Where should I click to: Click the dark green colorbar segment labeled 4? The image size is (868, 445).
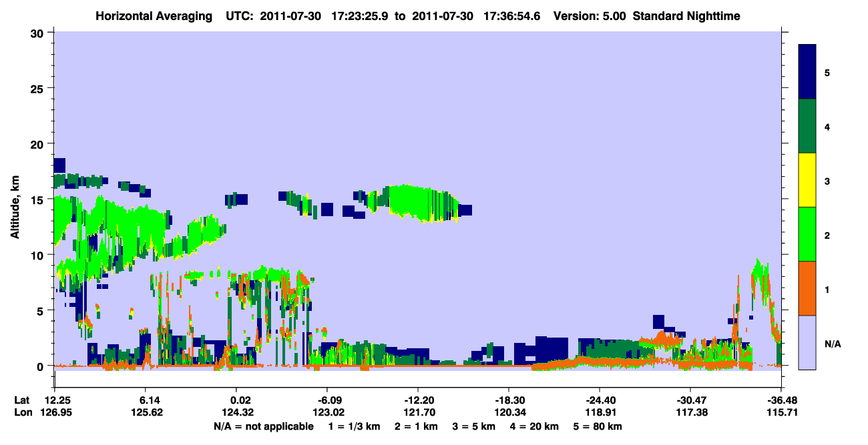click(807, 126)
